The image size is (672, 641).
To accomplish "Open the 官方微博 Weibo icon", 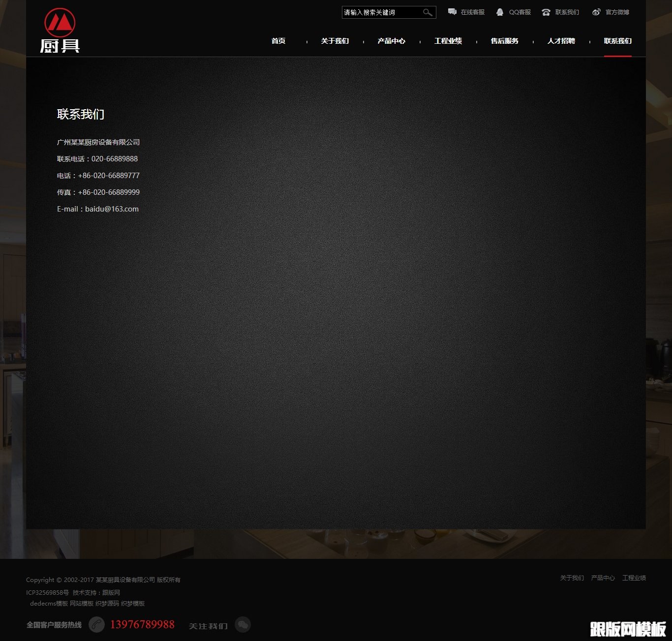I will click(596, 12).
